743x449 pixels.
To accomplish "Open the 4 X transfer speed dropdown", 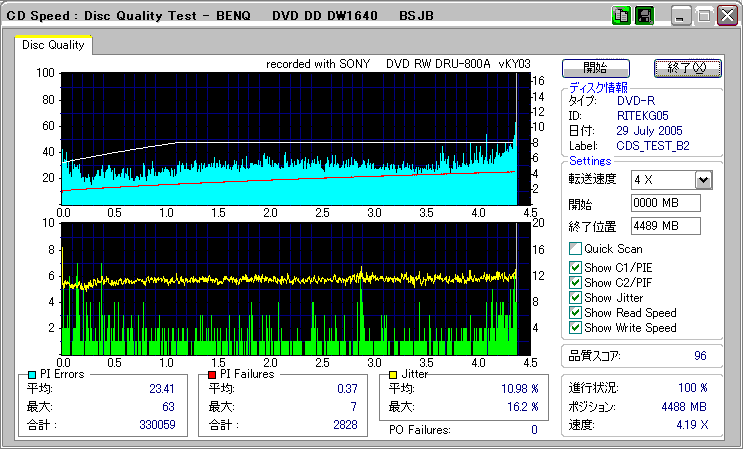I will tap(703, 179).
